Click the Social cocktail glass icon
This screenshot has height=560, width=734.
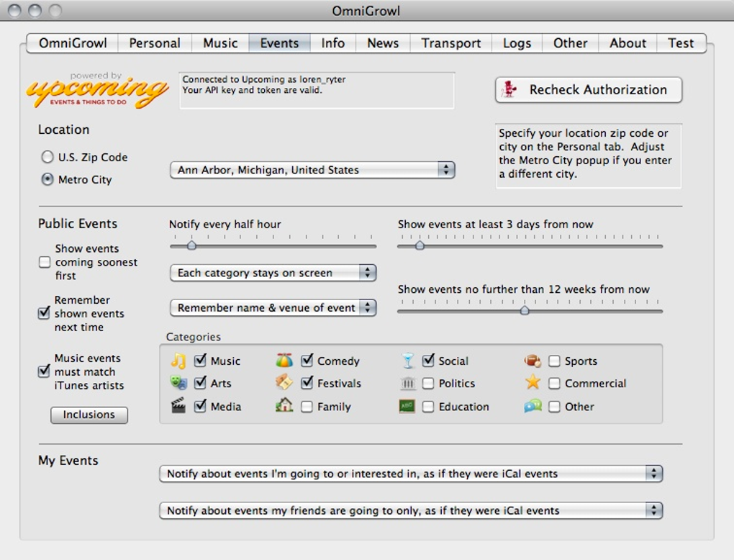pos(408,361)
